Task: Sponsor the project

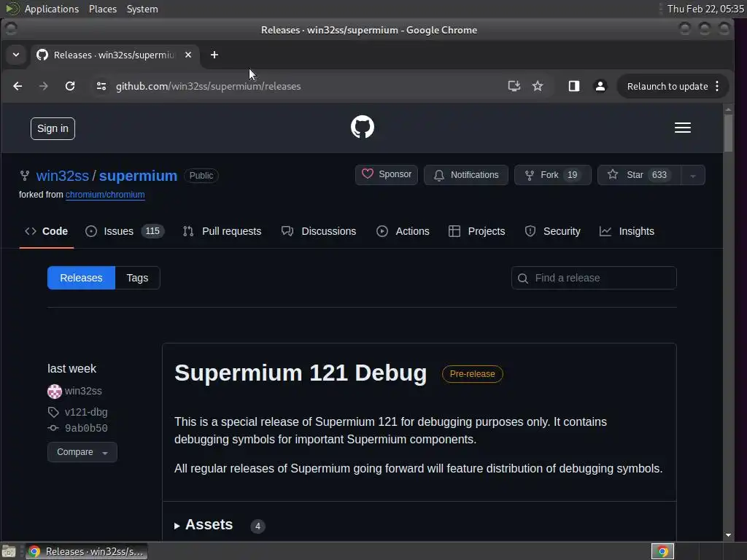Action: [387, 175]
